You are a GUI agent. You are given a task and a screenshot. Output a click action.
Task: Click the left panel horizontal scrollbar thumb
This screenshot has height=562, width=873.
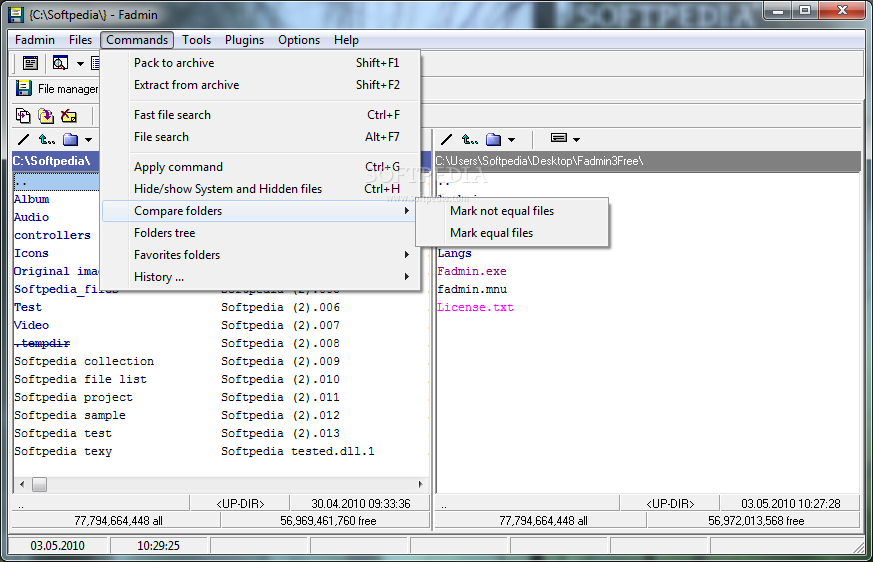[40, 485]
